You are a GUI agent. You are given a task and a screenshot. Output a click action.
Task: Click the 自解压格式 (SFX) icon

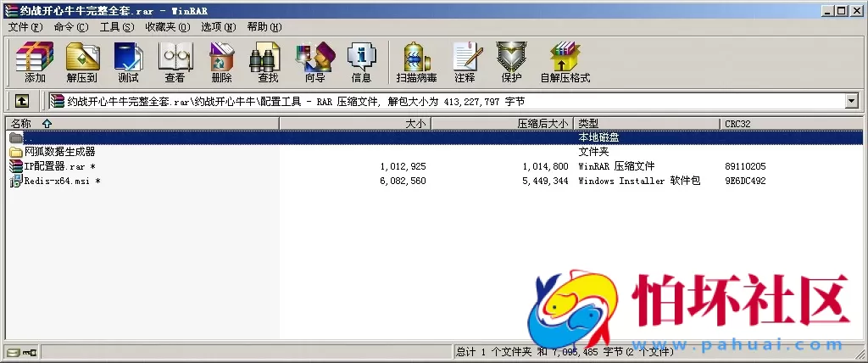(565, 57)
